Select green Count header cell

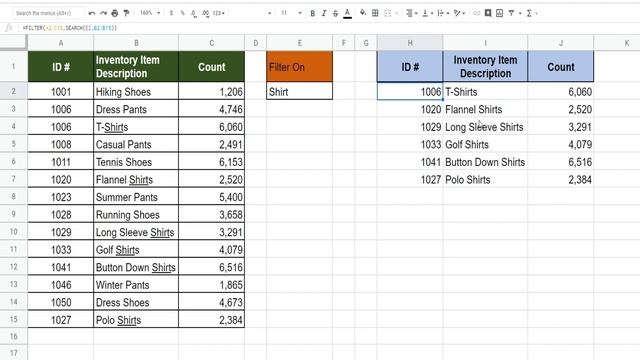tap(211, 67)
